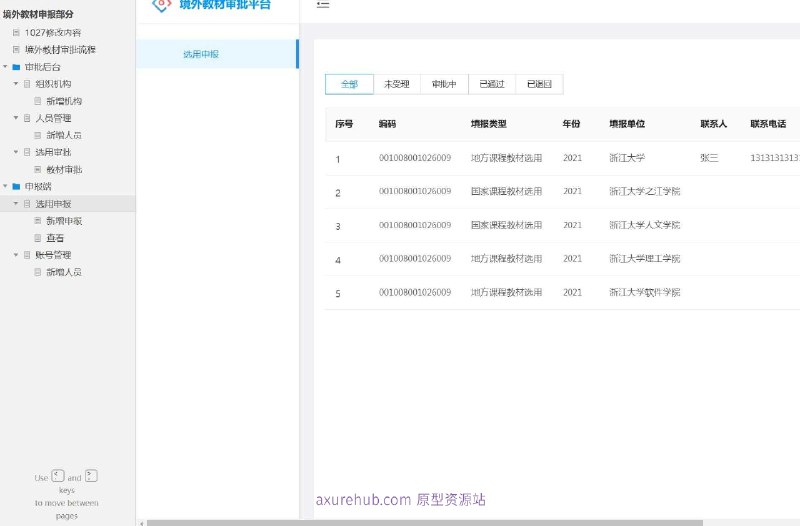Image resolution: width=800 pixels, height=526 pixels.
Task: Click the 境外教材申报部分 project title
Action: [38, 14]
